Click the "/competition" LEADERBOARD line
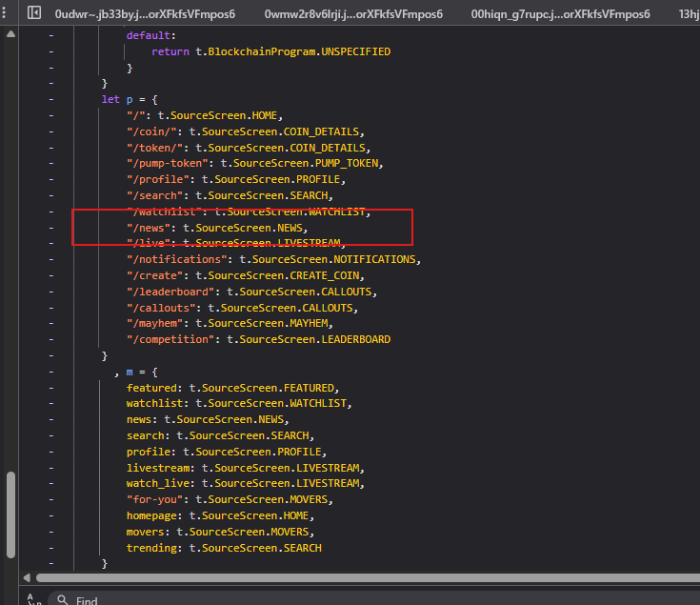Screen dimensions: 700x605 [x=258, y=339]
